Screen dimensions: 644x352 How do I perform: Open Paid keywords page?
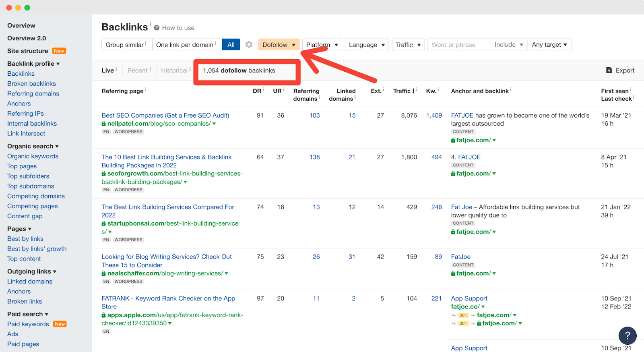(28, 324)
